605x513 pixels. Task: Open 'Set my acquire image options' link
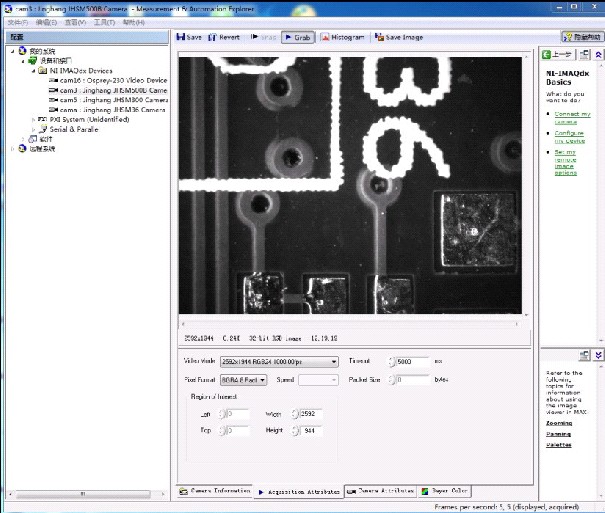click(566, 162)
